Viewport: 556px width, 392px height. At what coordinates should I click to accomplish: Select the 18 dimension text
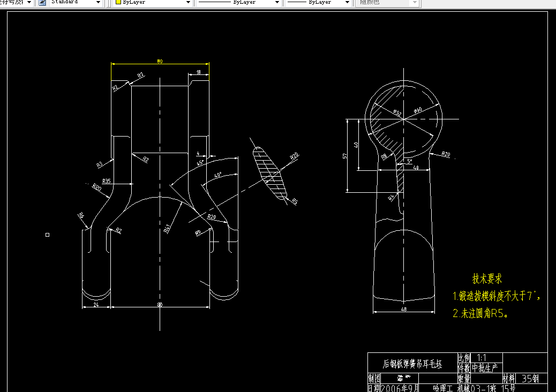pos(199,72)
